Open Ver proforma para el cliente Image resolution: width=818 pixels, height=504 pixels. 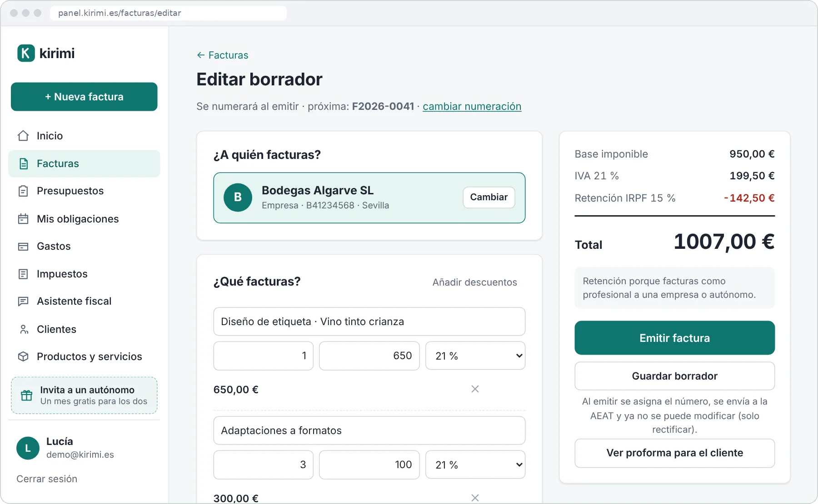674,453
